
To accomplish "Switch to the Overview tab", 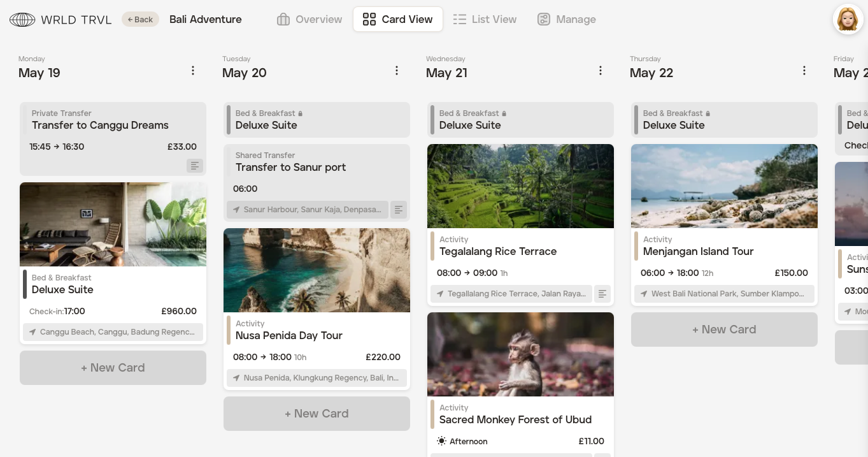I will pyautogui.click(x=309, y=19).
